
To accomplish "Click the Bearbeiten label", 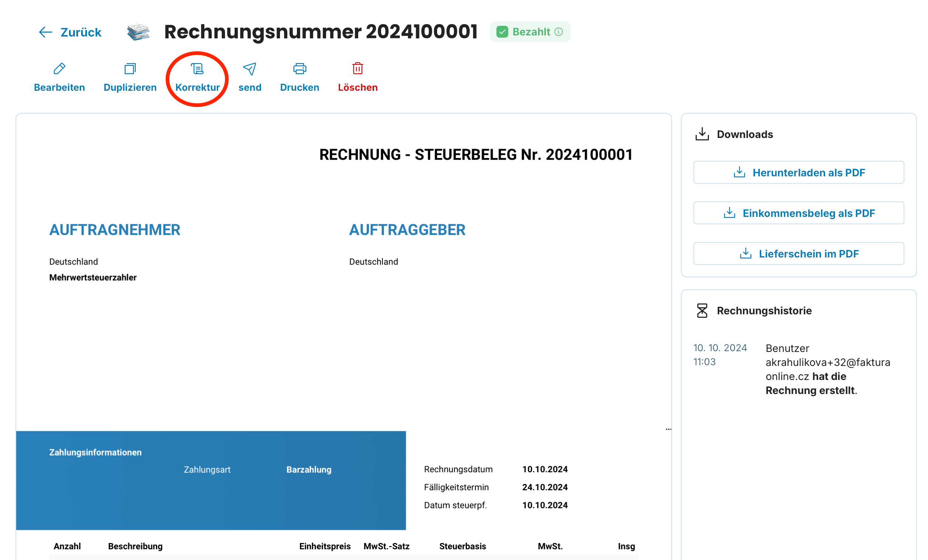I will [x=59, y=87].
